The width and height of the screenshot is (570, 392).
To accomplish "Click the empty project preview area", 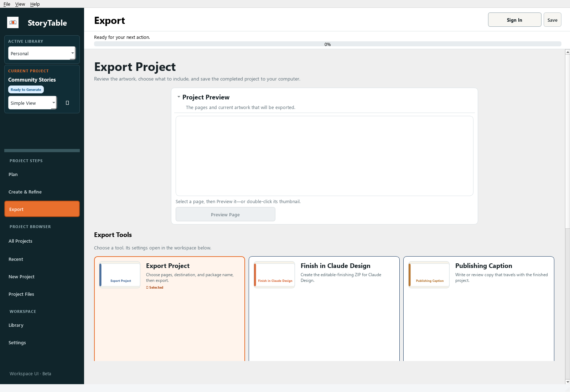I will pyautogui.click(x=325, y=156).
